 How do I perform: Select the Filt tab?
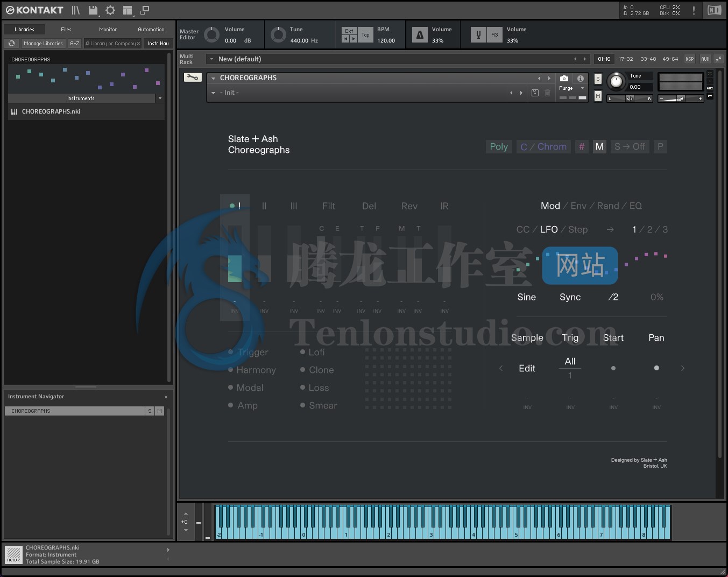point(329,206)
